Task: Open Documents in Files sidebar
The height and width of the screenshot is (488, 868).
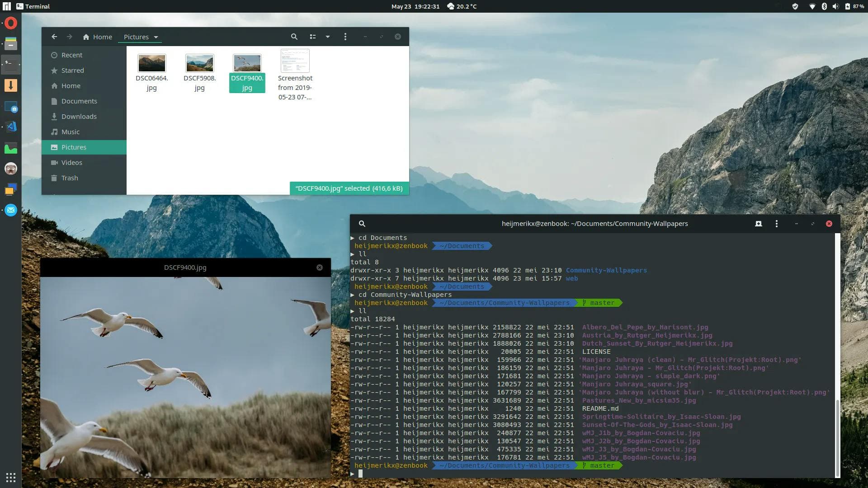Action: [x=84, y=101]
